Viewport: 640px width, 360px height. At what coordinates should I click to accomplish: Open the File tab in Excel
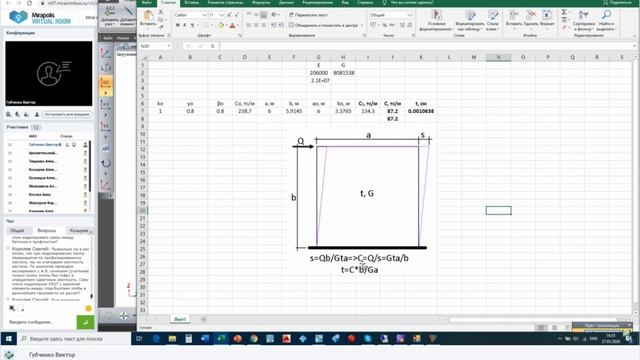click(147, 2)
